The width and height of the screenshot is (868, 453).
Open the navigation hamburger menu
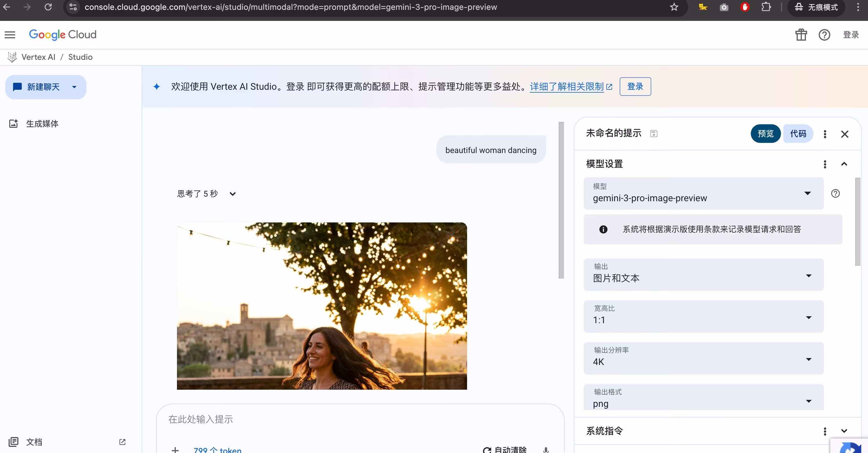tap(10, 34)
